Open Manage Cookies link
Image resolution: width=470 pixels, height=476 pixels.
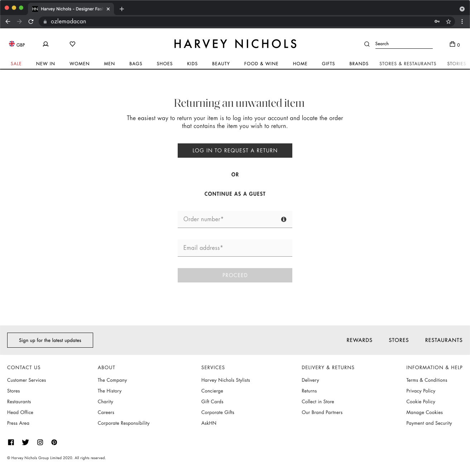pyautogui.click(x=425, y=413)
